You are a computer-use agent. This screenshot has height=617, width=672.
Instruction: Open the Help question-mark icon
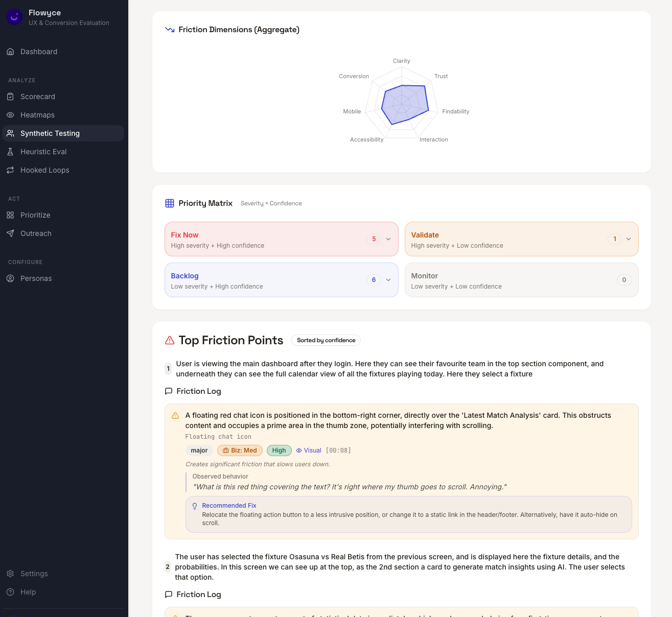point(10,592)
